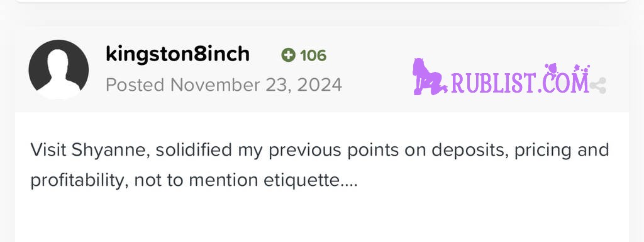This screenshot has height=242, width=644.
Task: Click the word Posted before the date
Action: (x=135, y=85)
